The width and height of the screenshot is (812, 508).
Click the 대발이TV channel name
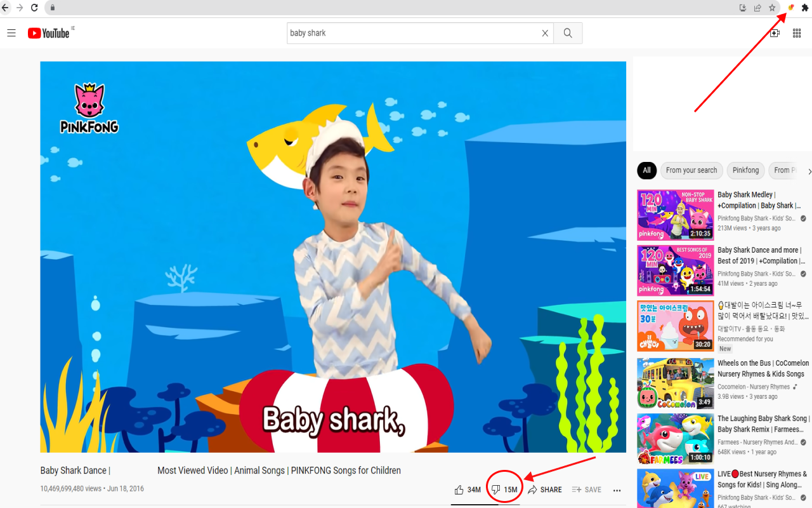pos(751,329)
